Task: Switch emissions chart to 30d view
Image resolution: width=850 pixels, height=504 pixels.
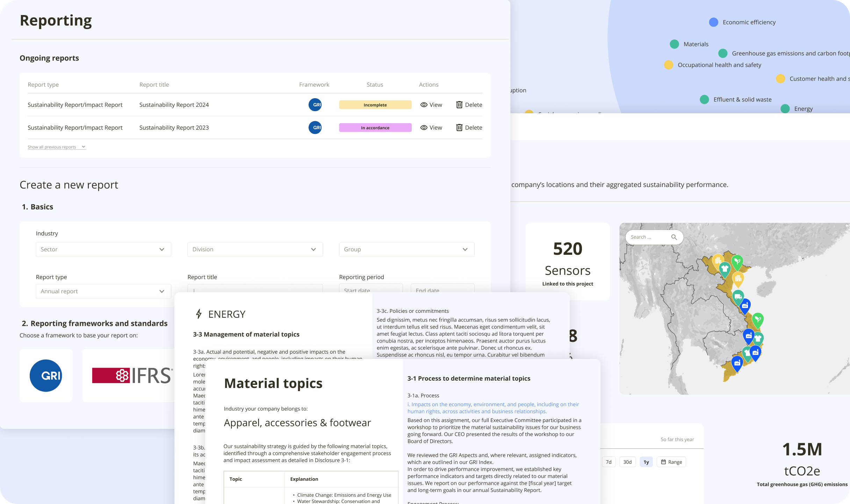Action: (x=628, y=462)
